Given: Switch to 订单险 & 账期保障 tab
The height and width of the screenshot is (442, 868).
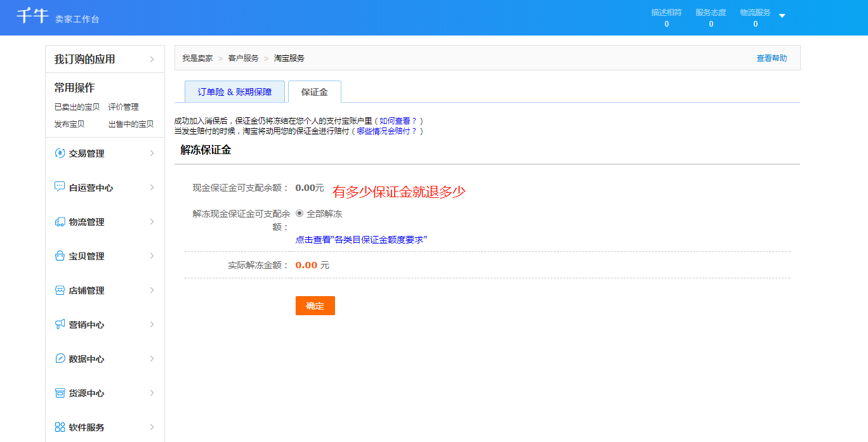Looking at the screenshot, I should pyautogui.click(x=235, y=92).
